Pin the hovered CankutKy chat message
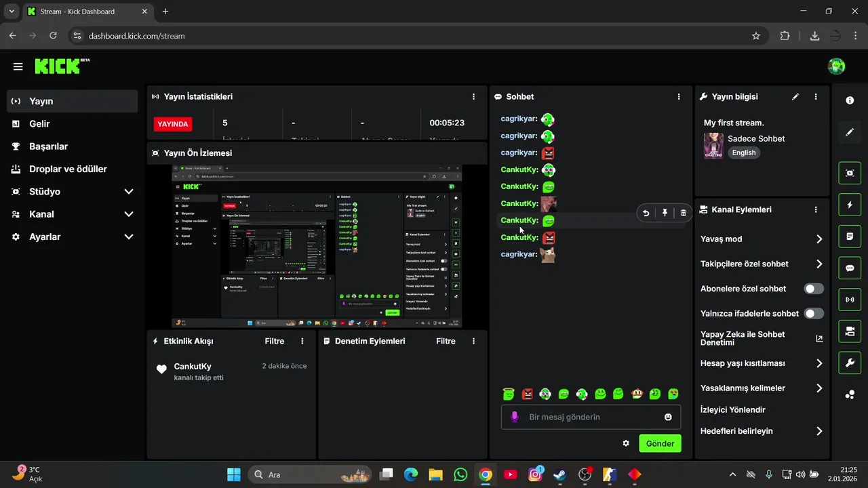Screen dimensions: 868x488 click(x=665, y=213)
